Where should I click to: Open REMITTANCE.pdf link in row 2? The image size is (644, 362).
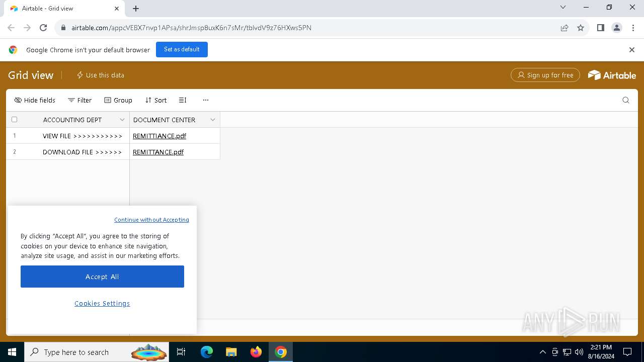coord(158,152)
